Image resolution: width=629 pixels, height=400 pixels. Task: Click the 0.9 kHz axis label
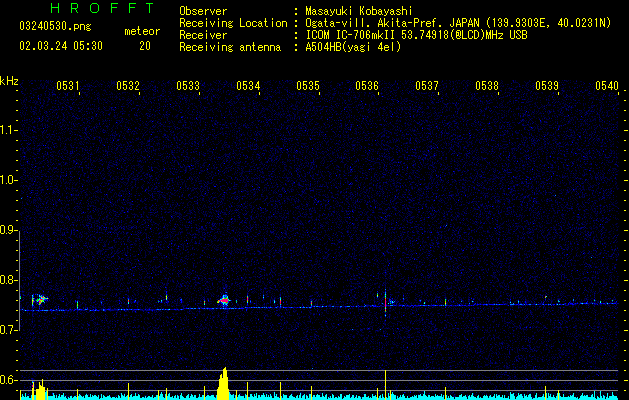(x=8, y=230)
